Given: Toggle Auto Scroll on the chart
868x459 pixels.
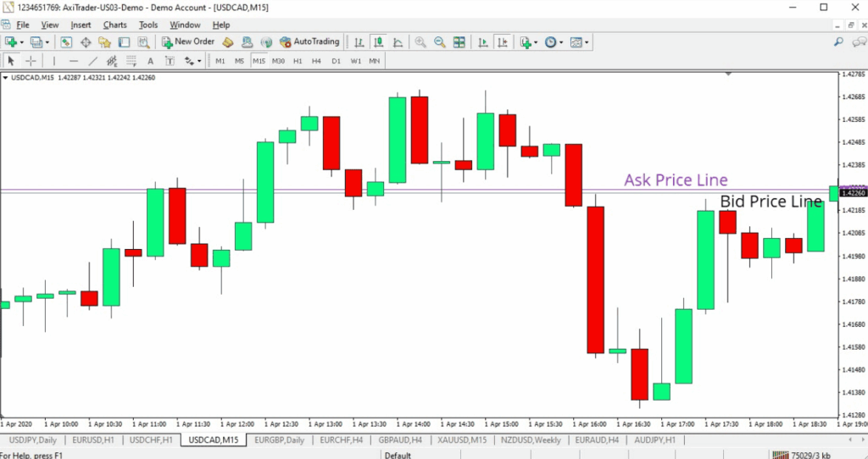Looking at the screenshot, I should coord(482,42).
